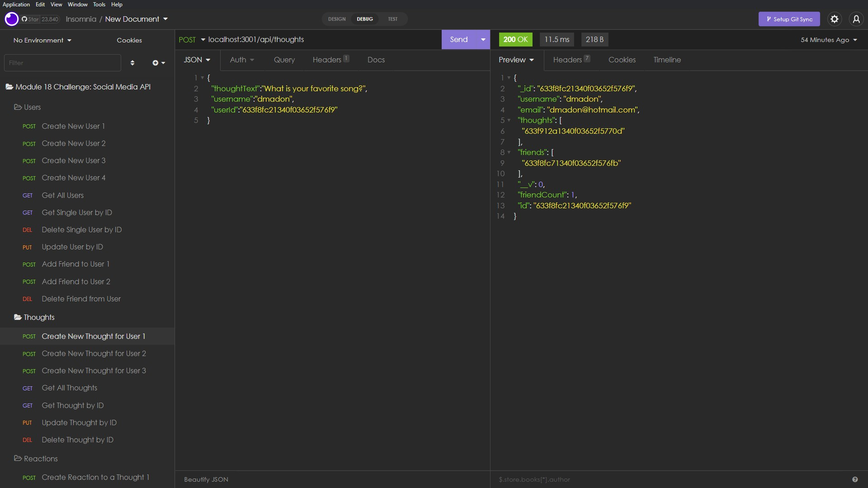The width and height of the screenshot is (868, 488).
Task: Click the account avatar icon top right
Action: pyautogui.click(x=856, y=19)
